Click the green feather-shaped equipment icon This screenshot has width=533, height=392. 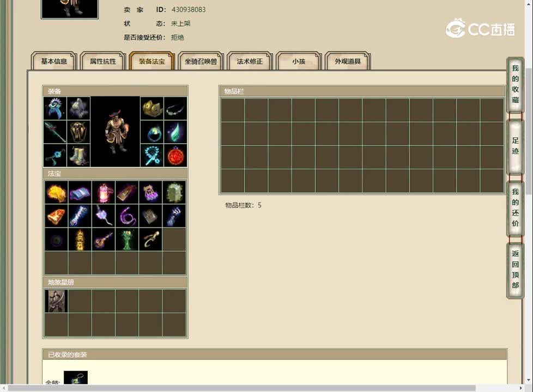pos(175,132)
